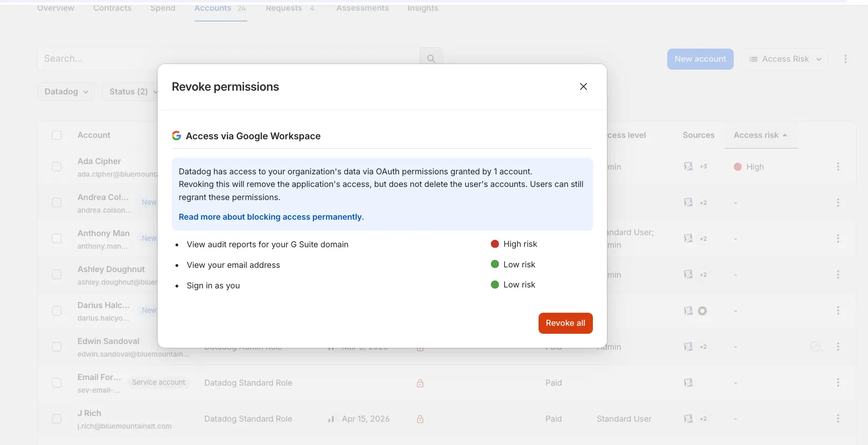Click the red High risk indicator dot
The width and height of the screenshot is (868, 445).
point(495,244)
